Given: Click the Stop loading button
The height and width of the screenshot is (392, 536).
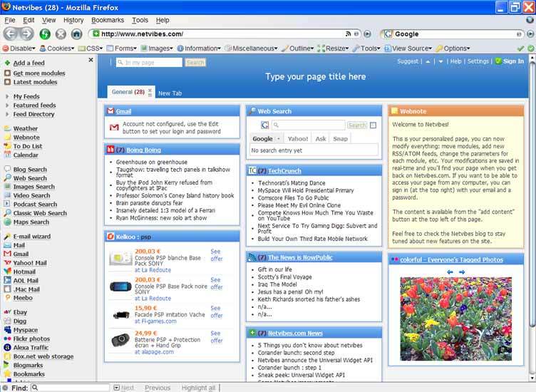Looking at the screenshot, I should (x=61, y=33).
